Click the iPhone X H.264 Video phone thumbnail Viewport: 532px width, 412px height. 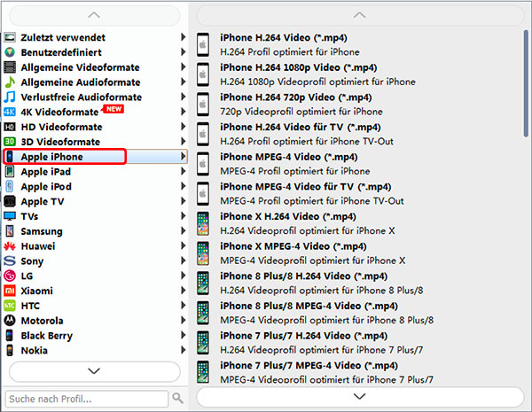pyautogui.click(x=203, y=223)
